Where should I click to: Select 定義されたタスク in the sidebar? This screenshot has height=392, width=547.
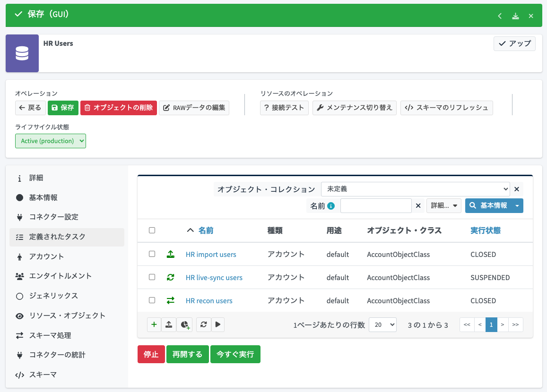pos(67,237)
